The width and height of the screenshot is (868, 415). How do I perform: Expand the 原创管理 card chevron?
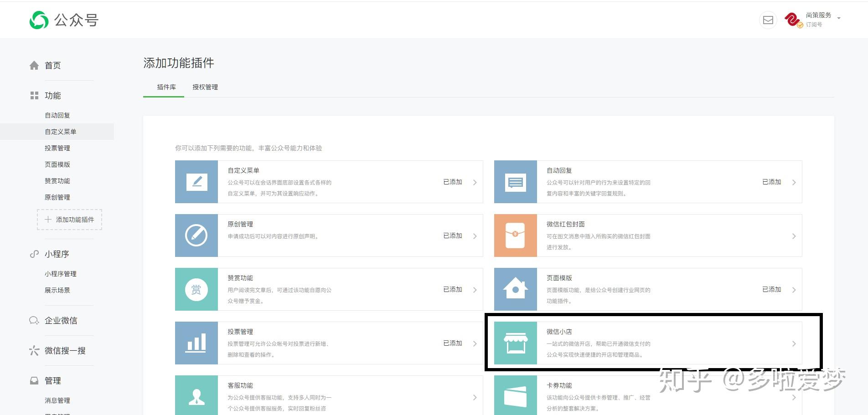475,236
